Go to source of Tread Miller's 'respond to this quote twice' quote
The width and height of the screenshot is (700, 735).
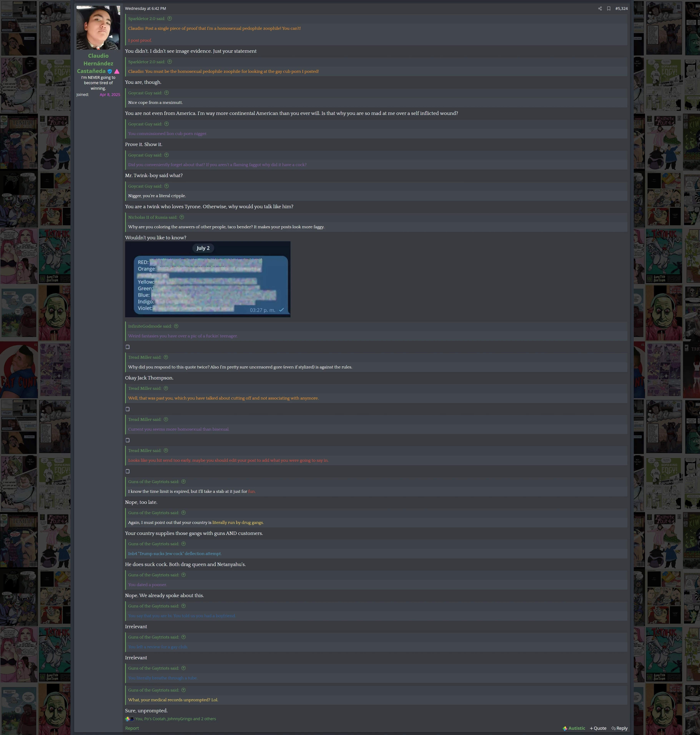tap(166, 357)
